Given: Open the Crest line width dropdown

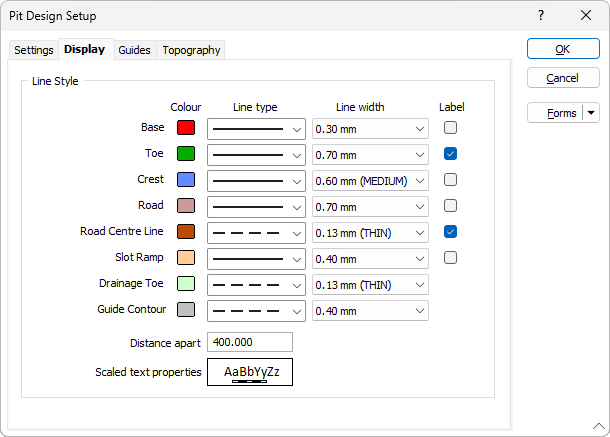Looking at the screenshot, I should pyautogui.click(x=419, y=180).
